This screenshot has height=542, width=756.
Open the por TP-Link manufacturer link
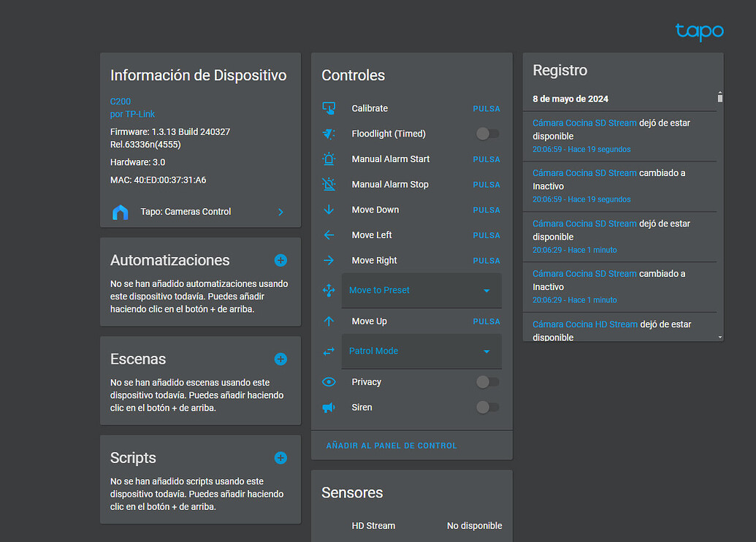(x=133, y=114)
